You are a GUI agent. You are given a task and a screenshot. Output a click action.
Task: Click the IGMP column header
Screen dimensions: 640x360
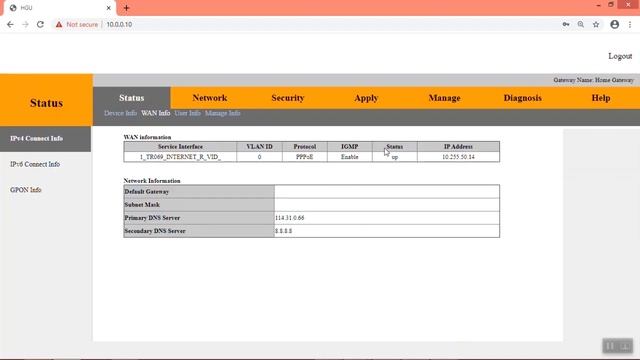coord(350,147)
